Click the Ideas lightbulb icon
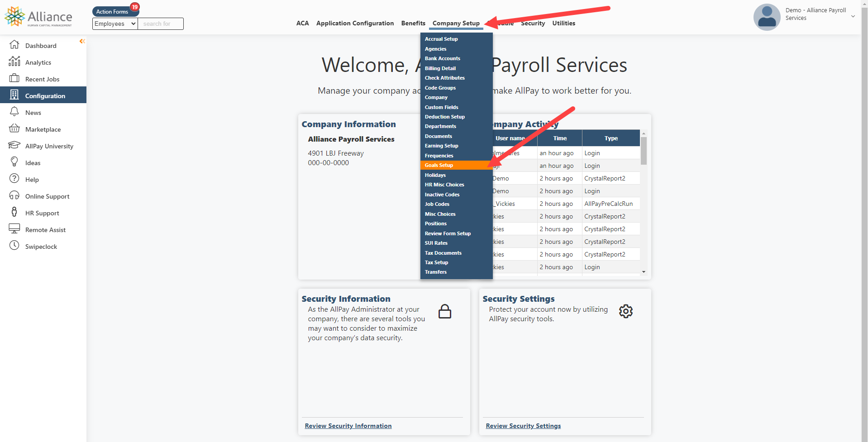The image size is (868, 442). pyautogui.click(x=14, y=162)
